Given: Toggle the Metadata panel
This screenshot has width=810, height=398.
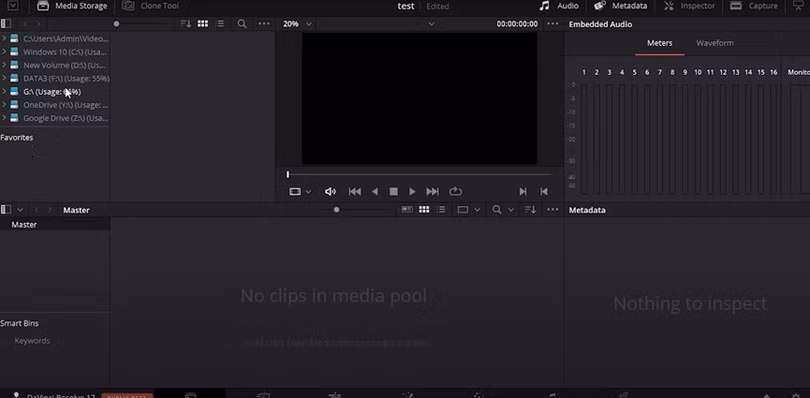Looking at the screenshot, I should [x=620, y=6].
